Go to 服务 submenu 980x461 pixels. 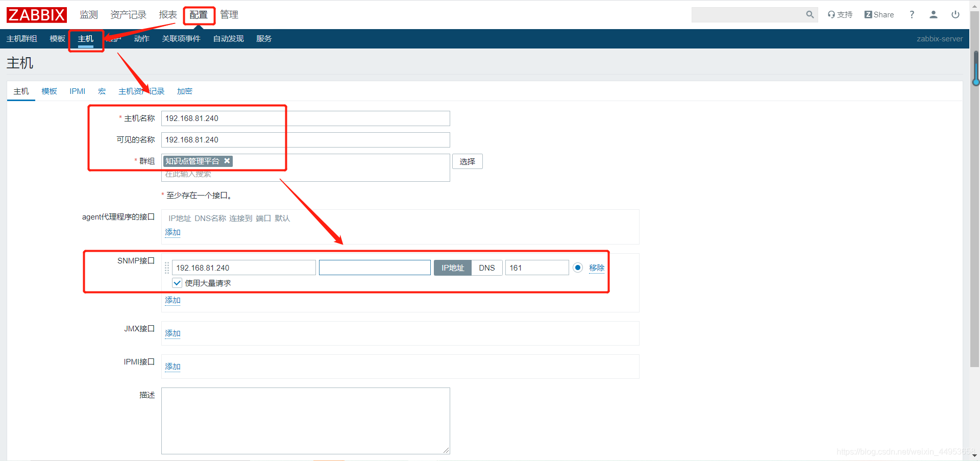coord(264,39)
